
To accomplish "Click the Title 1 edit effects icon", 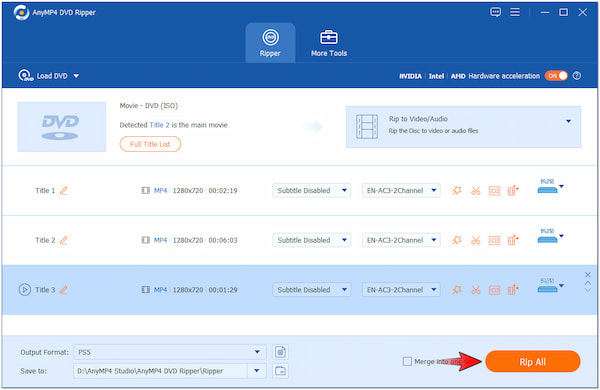I will pos(457,190).
